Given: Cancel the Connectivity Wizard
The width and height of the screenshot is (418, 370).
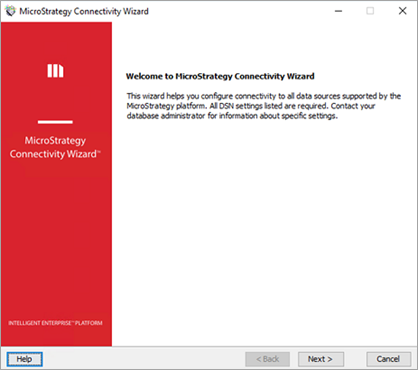Looking at the screenshot, I should pos(388,359).
